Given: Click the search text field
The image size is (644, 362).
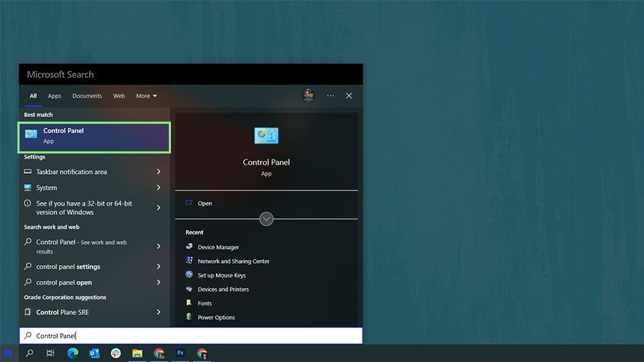Looking at the screenshot, I should [x=191, y=336].
